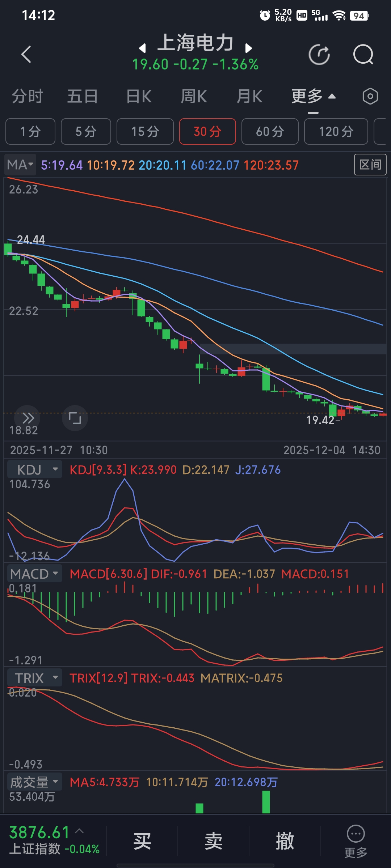The height and width of the screenshot is (868, 391).
Task: Tap Wi-Fi icon in status bar
Action: click(339, 15)
